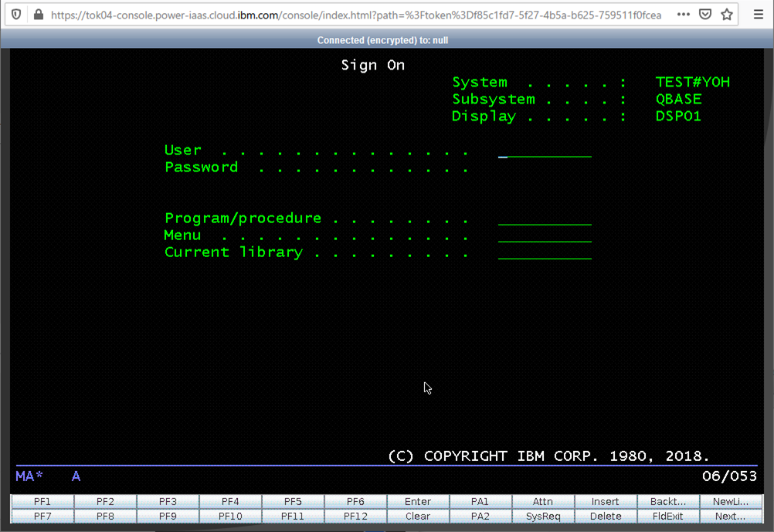Viewport: 774px width, 532px height.
Task: Click the FldExit key button
Action: coord(668,517)
